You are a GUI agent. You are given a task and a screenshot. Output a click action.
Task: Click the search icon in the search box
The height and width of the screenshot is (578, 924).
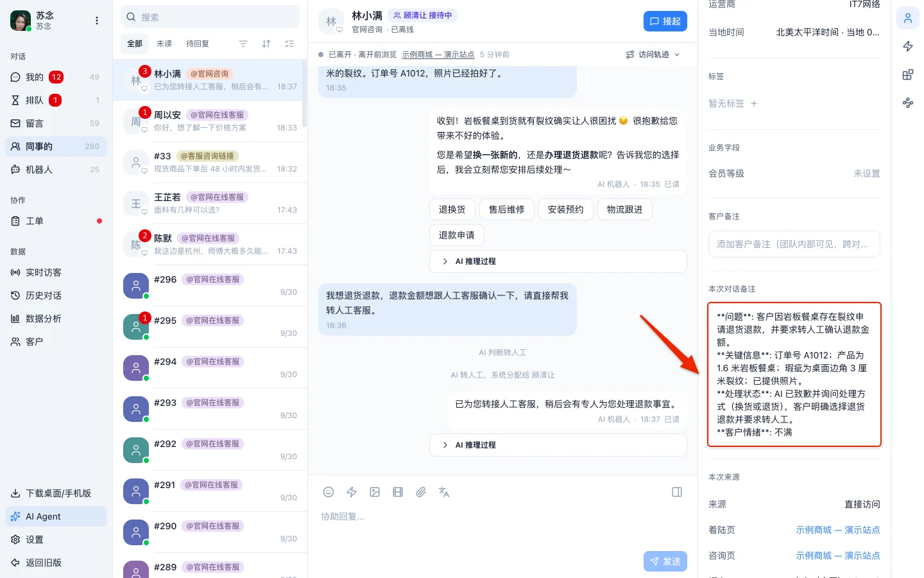131,17
